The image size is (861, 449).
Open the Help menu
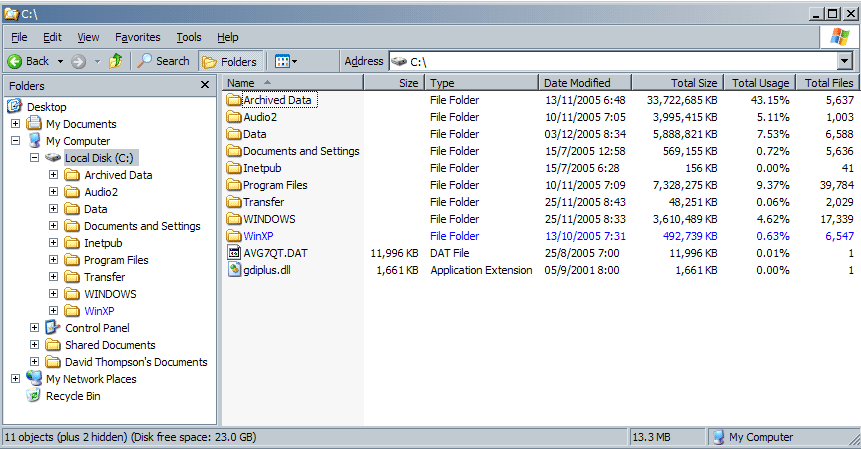coord(227,37)
